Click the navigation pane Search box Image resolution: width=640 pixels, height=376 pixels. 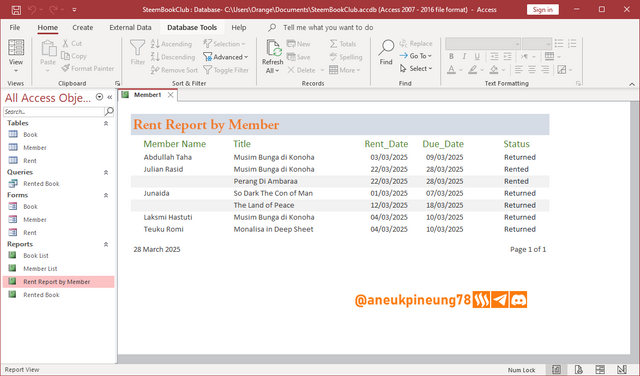(x=54, y=111)
